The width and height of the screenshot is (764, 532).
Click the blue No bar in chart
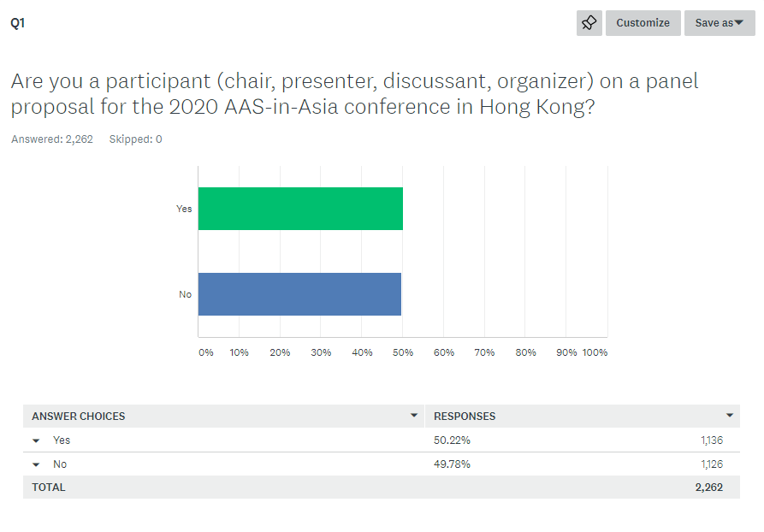pos(299,294)
